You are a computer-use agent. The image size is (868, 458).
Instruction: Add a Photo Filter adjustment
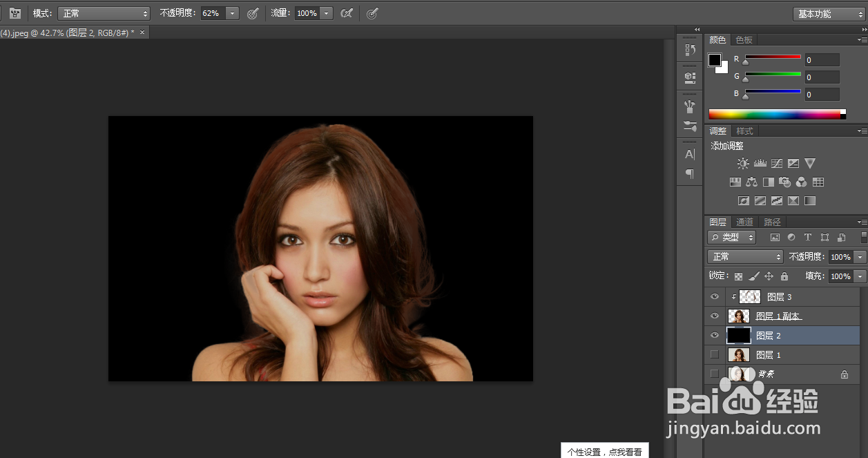pyautogui.click(x=785, y=182)
